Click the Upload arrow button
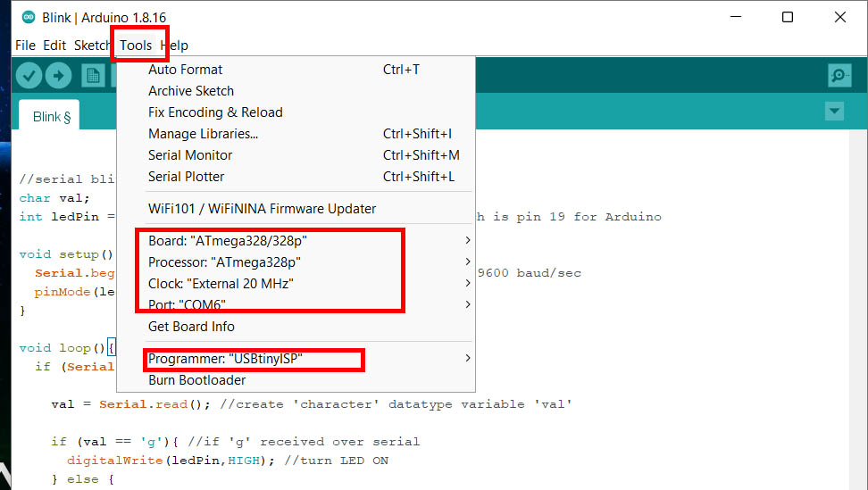 coord(58,76)
